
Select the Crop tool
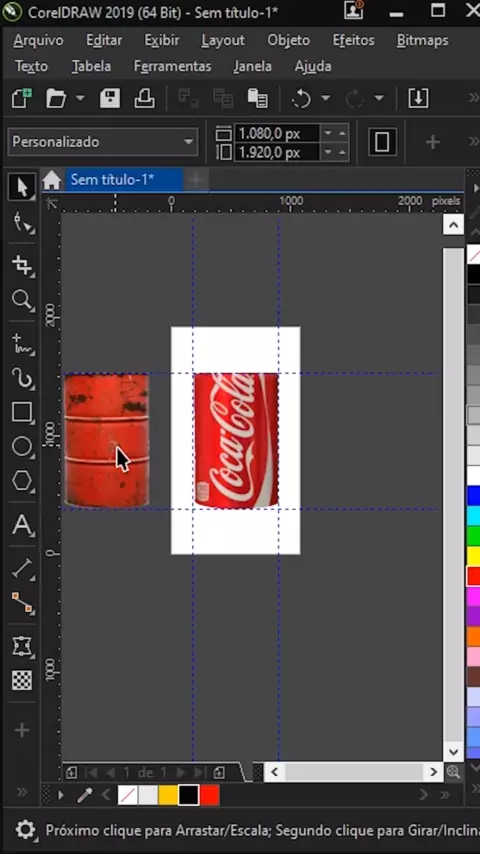(x=22, y=265)
